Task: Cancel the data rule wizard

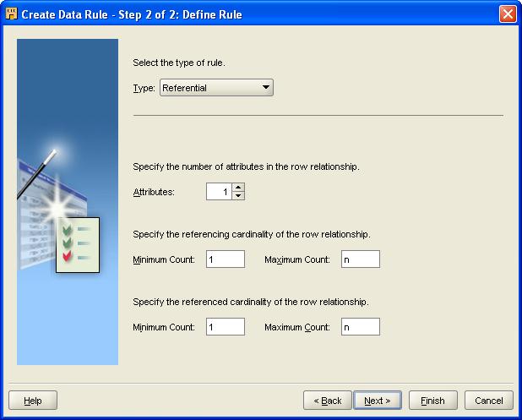Action: (x=489, y=401)
